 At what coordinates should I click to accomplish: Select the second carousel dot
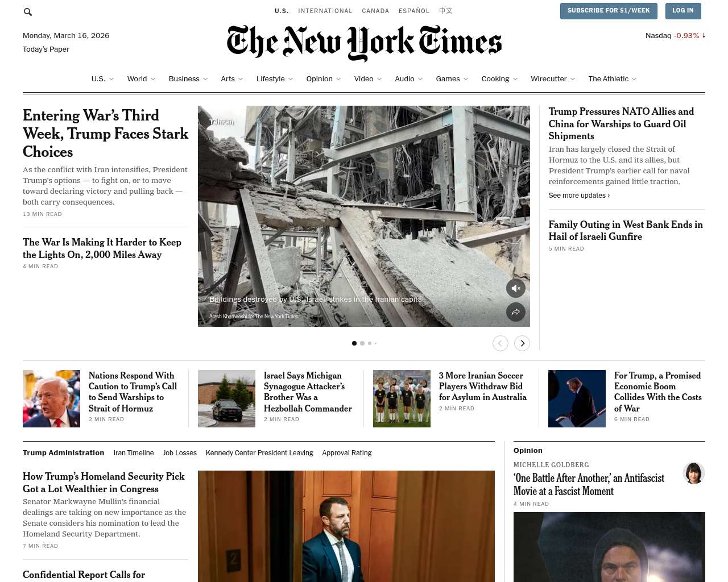pyautogui.click(x=362, y=343)
